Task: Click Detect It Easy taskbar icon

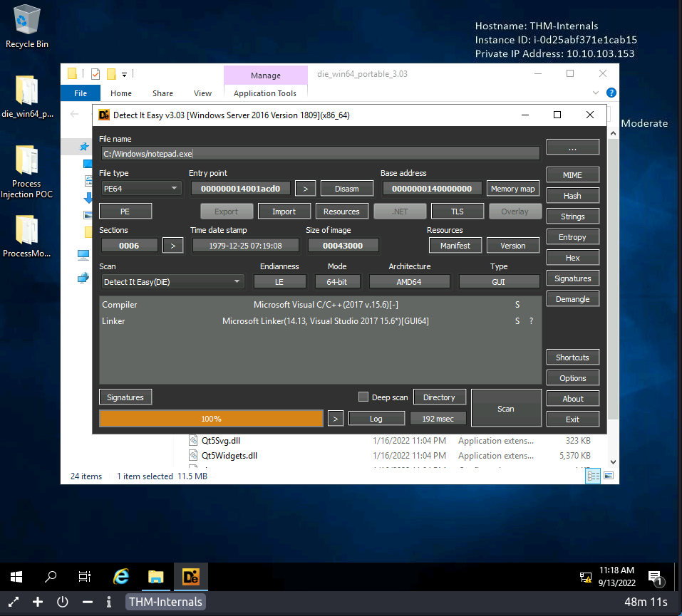Action: (190, 577)
